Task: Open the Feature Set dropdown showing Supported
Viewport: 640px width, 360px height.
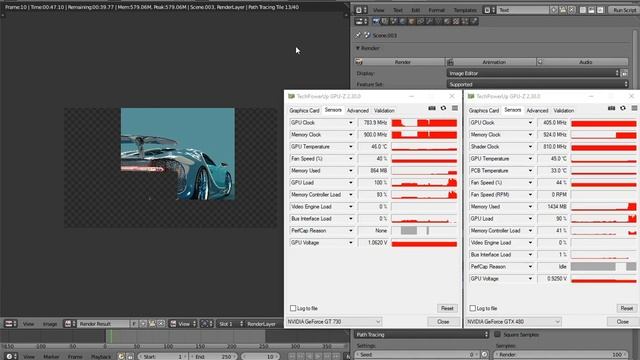Action: coord(538,84)
